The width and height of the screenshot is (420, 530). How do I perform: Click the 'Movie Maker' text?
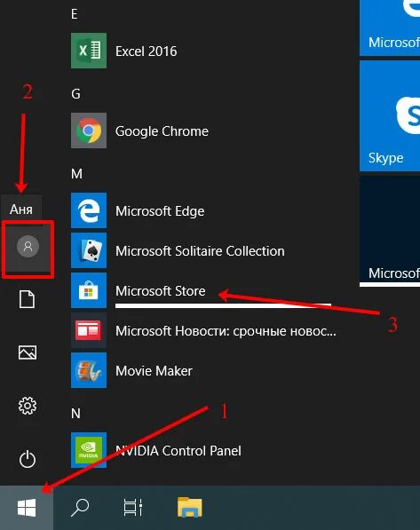pyautogui.click(x=154, y=371)
